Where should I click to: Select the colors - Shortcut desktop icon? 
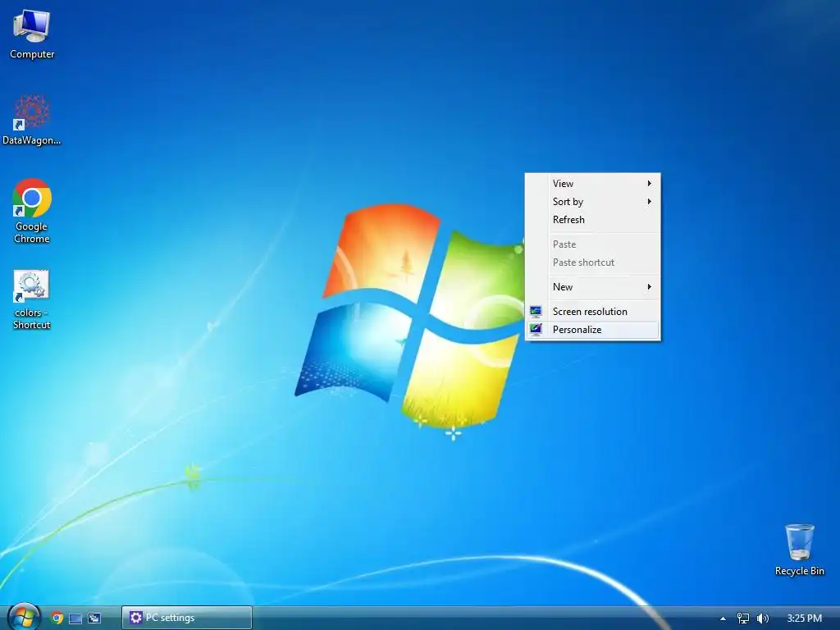tap(32, 299)
